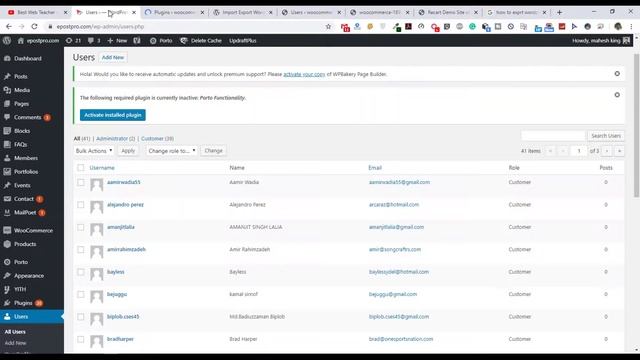Viewport: 640px width, 360px height.
Task: Click the Blocks icon
Action: [7, 131]
